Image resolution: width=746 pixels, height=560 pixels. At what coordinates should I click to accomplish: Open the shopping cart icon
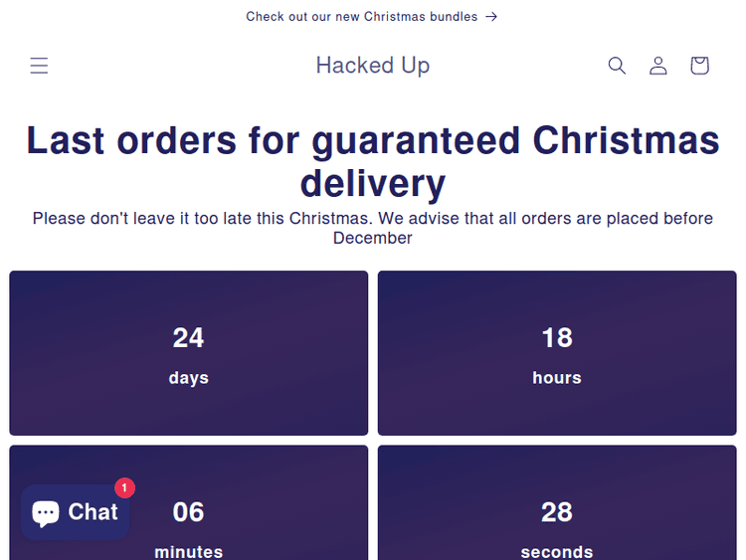tap(699, 66)
